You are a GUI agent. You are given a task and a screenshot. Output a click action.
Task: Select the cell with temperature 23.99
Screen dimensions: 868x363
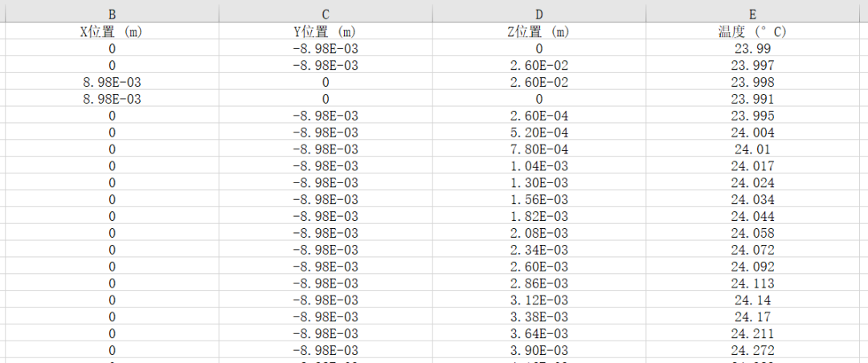[753, 49]
